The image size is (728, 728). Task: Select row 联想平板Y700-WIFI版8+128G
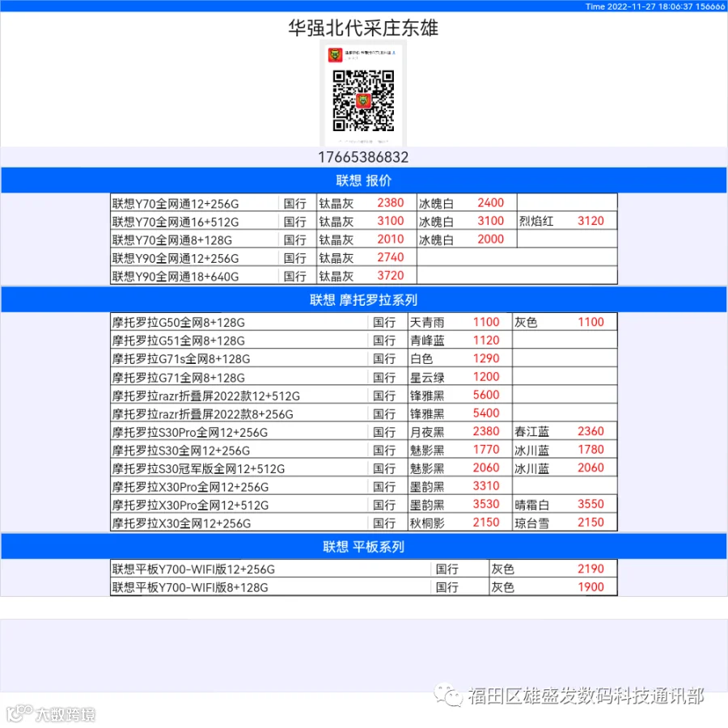[363, 587]
